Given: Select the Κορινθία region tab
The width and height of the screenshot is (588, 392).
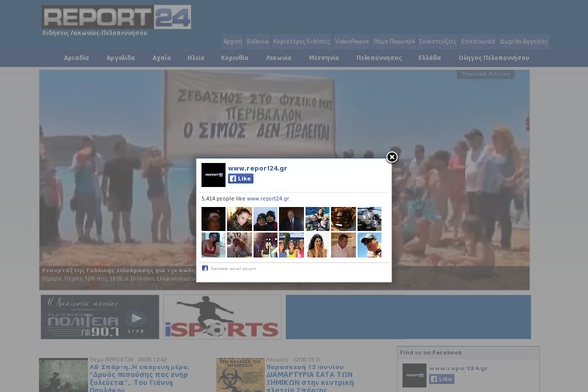Looking at the screenshot, I should click(235, 58).
